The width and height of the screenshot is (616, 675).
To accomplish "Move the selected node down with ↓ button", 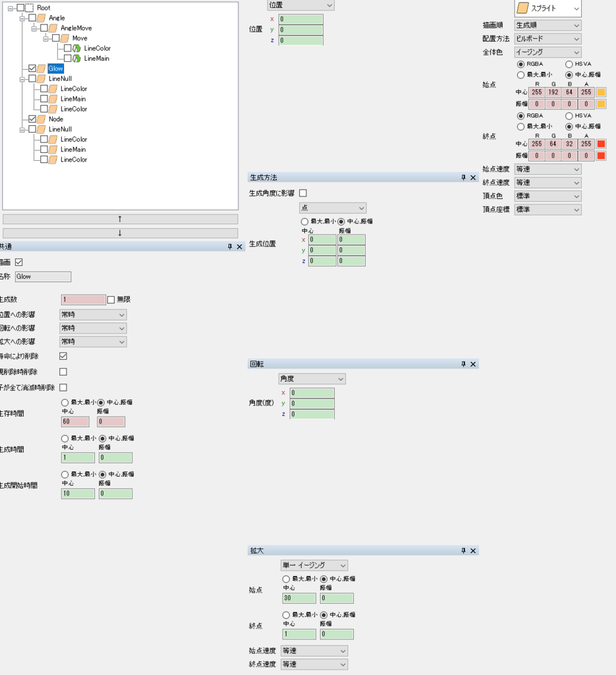I will (x=120, y=233).
